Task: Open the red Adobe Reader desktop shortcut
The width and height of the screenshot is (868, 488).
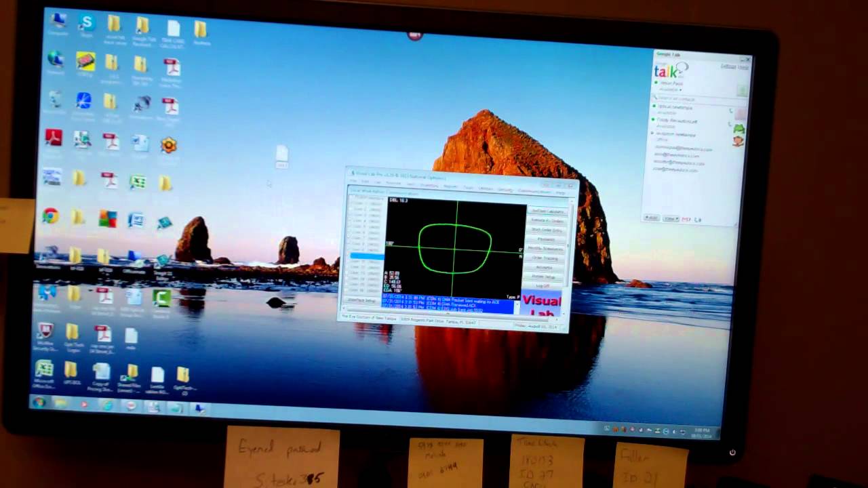Action: [x=53, y=138]
